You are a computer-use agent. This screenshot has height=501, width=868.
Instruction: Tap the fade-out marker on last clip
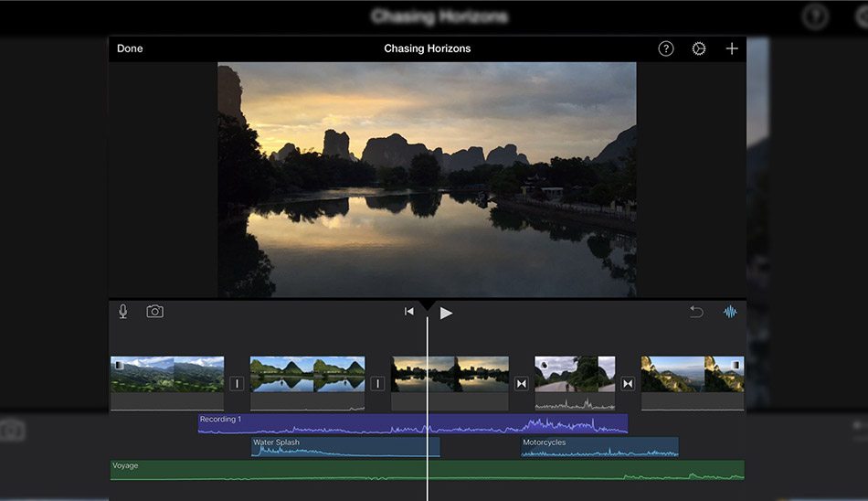tap(736, 365)
